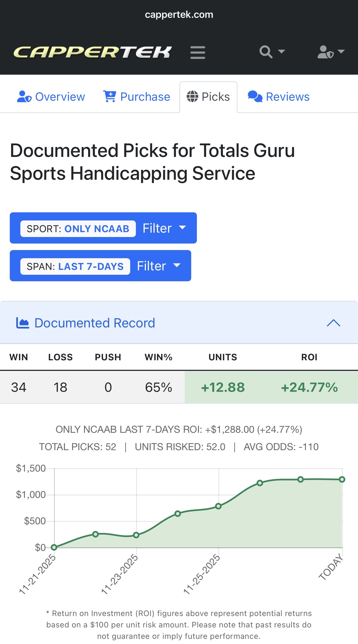Click the Cappertek logo
This screenshot has width=358, height=644.
[92, 52]
